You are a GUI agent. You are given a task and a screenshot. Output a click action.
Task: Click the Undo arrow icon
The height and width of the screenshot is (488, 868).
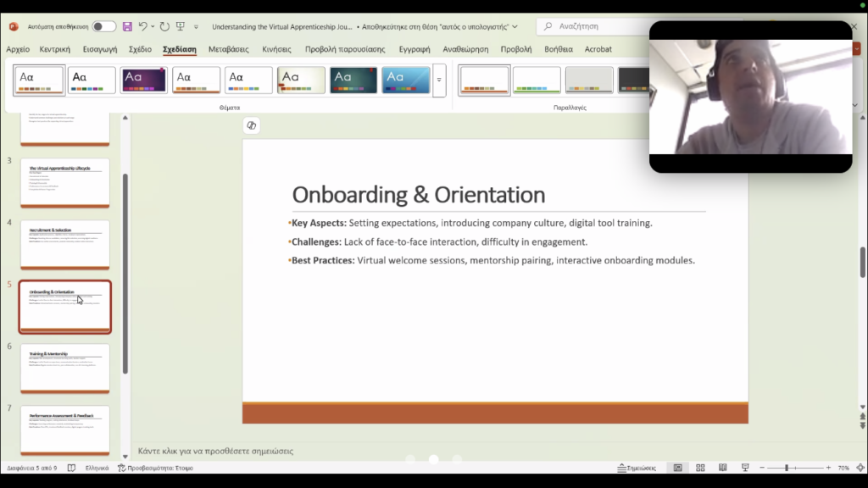point(143,27)
